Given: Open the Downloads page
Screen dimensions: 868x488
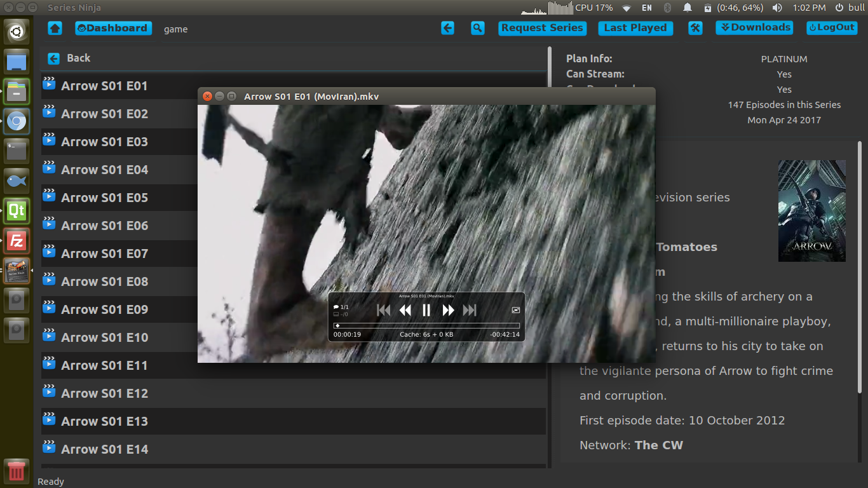Looking at the screenshot, I should click(756, 27).
